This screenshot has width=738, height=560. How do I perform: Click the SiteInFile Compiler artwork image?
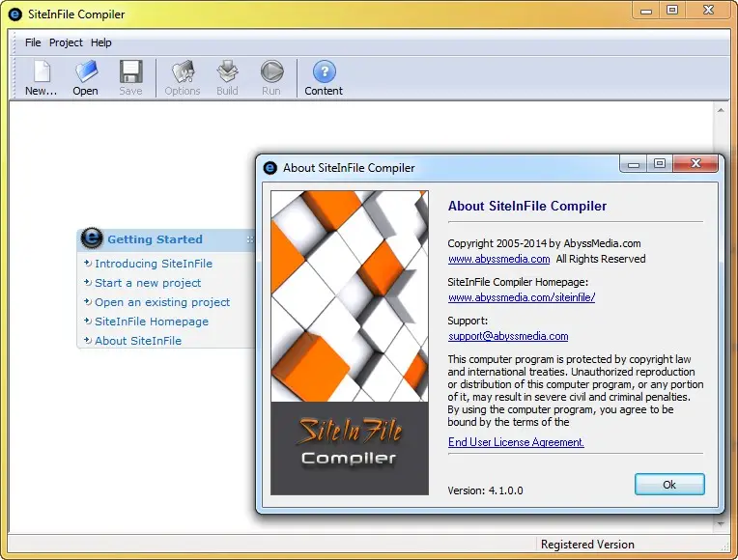tap(350, 343)
